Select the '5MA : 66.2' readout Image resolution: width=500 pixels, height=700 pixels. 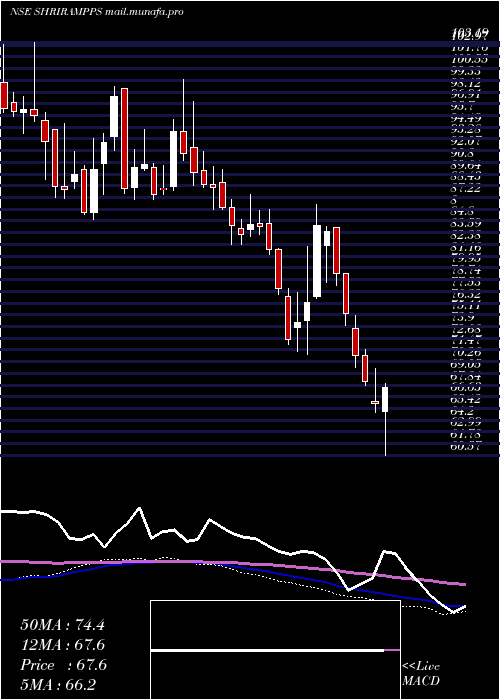pos(59,685)
